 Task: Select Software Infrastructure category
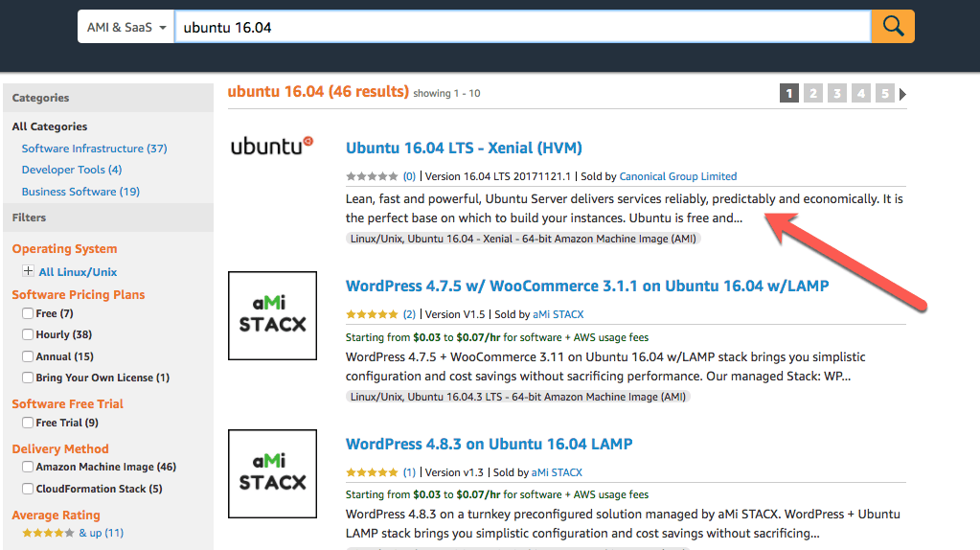(95, 149)
